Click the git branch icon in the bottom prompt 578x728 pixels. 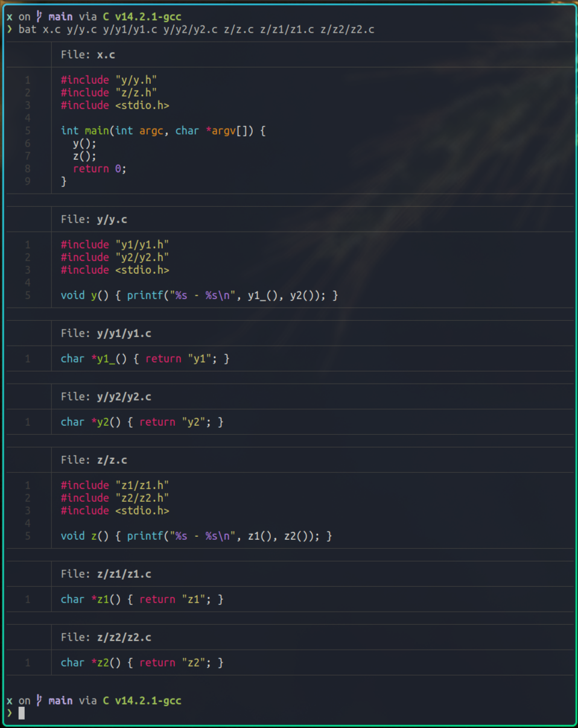[x=39, y=700]
